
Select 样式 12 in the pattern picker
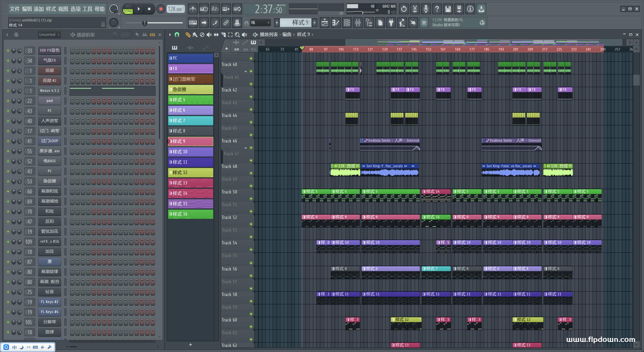click(x=191, y=173)
